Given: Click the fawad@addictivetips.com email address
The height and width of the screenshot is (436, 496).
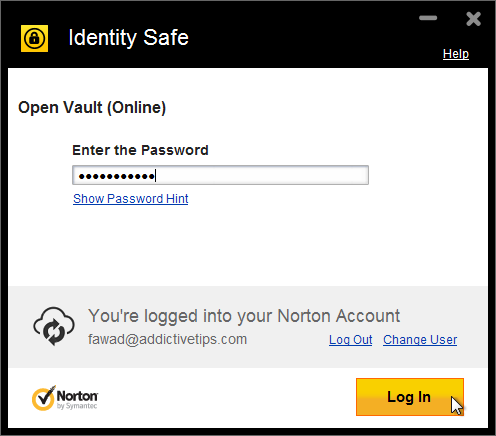Looking at the screenshot, I should (167, 339).
